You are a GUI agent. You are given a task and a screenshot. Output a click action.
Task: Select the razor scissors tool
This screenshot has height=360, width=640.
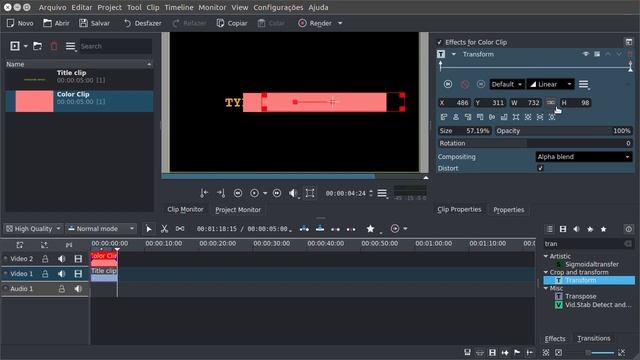coord(164,229)
